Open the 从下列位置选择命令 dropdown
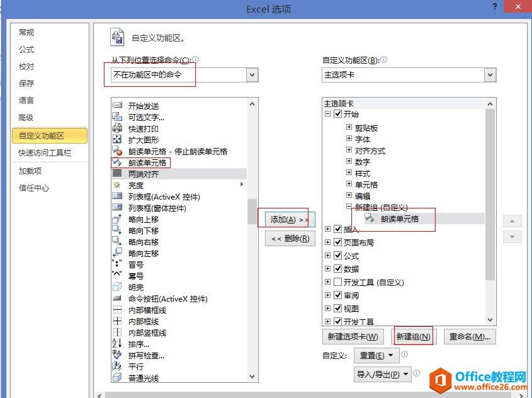Screen dimensions: 532x398 click(x=251, y=74)
